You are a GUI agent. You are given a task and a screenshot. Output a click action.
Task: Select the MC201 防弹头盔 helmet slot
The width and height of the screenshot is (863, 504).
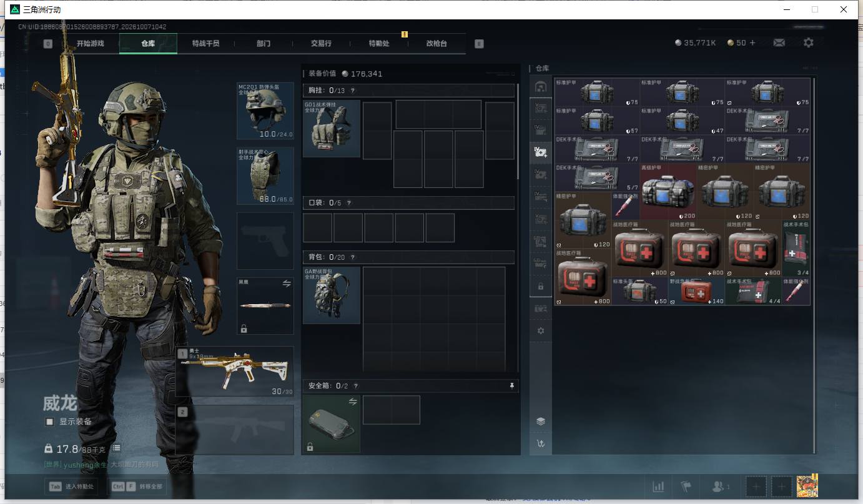(265, 111)
